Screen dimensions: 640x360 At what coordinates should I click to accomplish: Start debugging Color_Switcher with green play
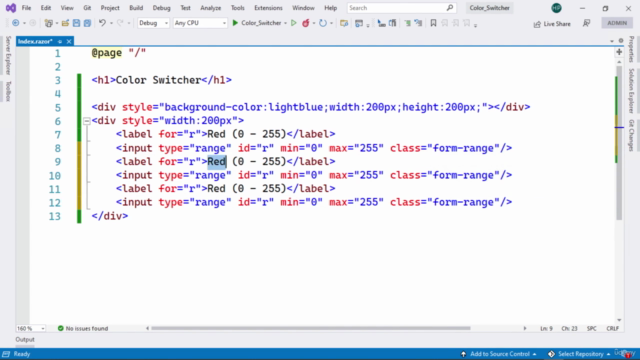tap(235, 23)
